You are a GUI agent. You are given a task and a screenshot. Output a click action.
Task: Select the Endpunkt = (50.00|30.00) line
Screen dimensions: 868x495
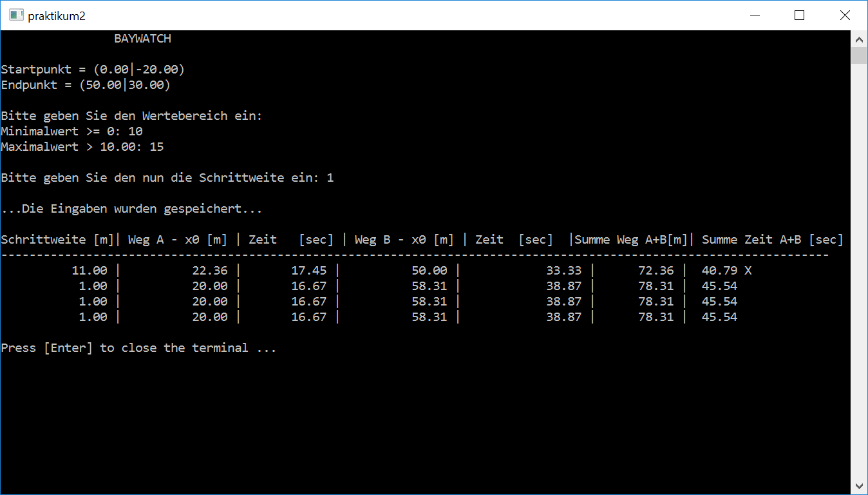tap(86, 85)
